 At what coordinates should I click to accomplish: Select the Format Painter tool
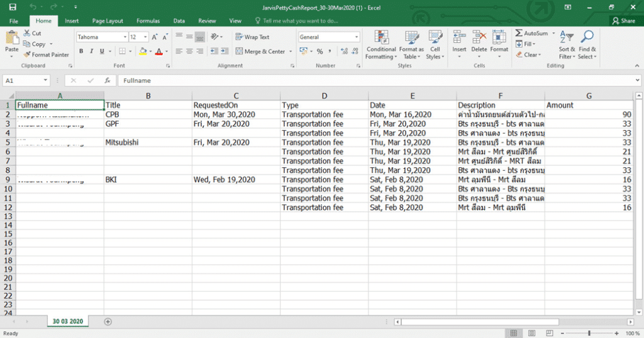(46, 55)
